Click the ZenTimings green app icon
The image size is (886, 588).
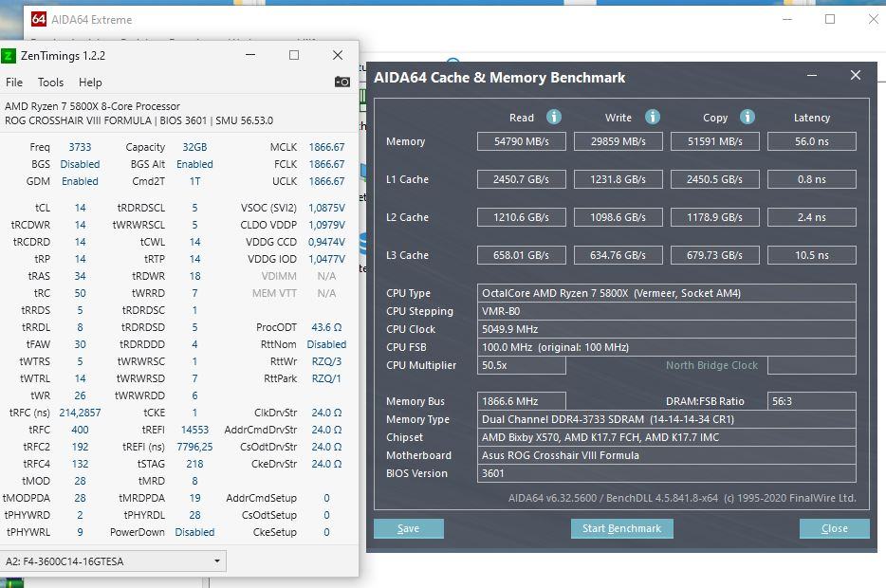pos(8,55)
